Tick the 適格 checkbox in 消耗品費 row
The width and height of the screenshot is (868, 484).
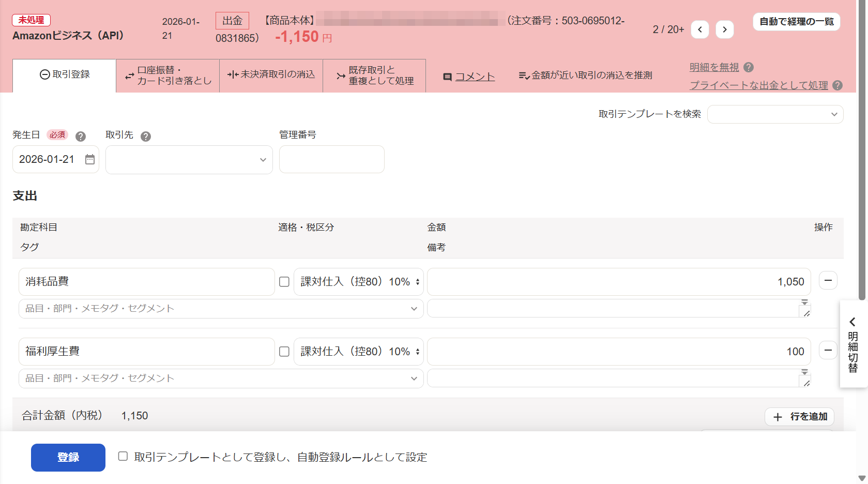284,282
